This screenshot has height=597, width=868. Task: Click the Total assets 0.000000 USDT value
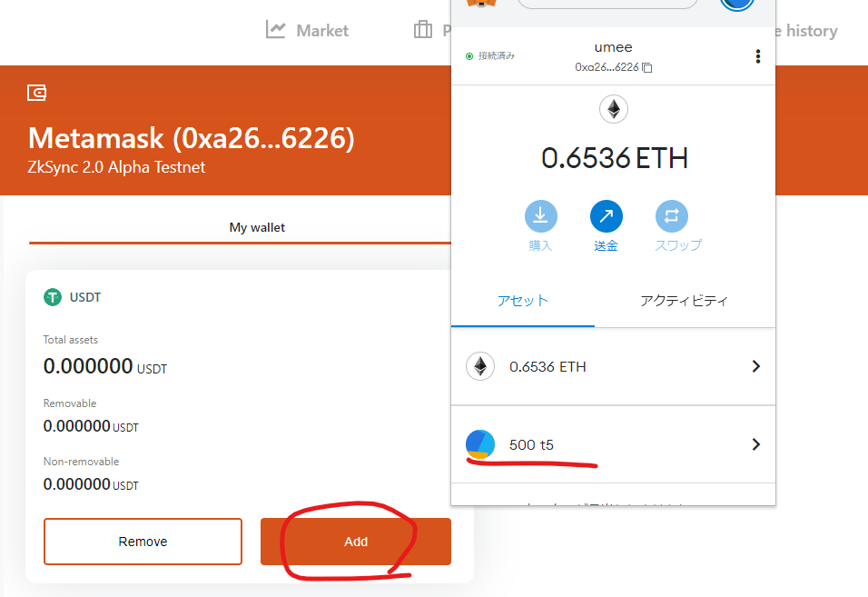(105, 366)
